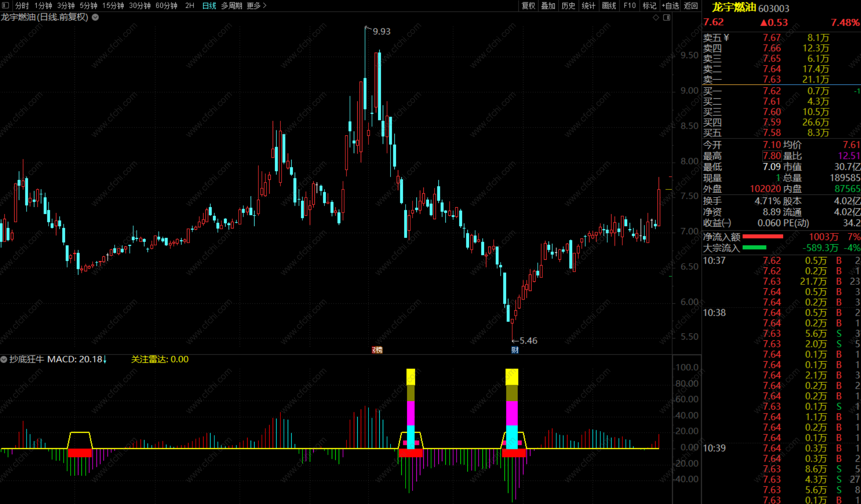This screenshot has height=504, width=861.
Task: Click 标记 mark tool
Action: [649, 5]
